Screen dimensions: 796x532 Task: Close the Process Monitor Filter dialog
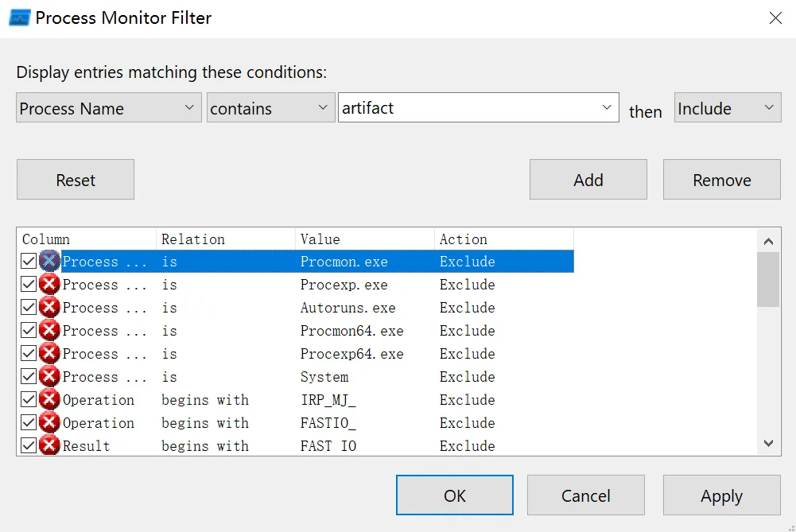775,18
